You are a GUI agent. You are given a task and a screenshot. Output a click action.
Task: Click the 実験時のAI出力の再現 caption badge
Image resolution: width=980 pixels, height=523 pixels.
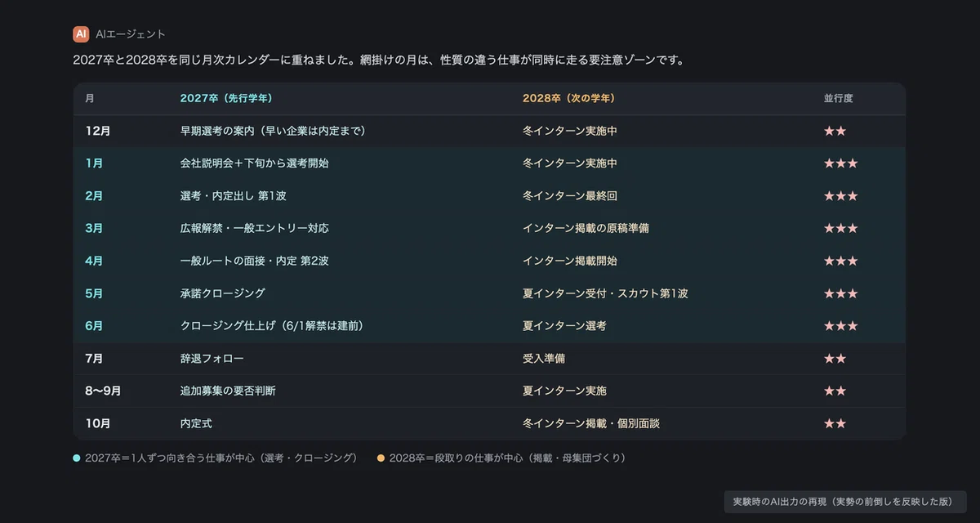point(845,502)
